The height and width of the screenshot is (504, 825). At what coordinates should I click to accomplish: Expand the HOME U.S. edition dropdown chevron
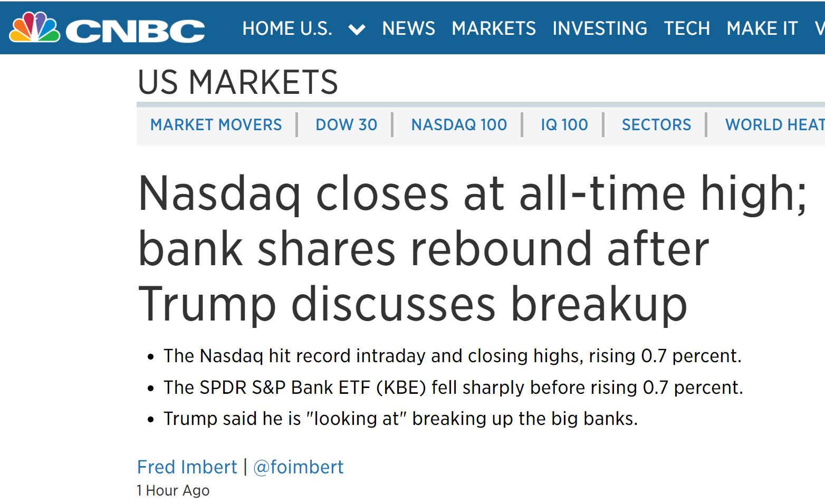click(x=357, y=30)
